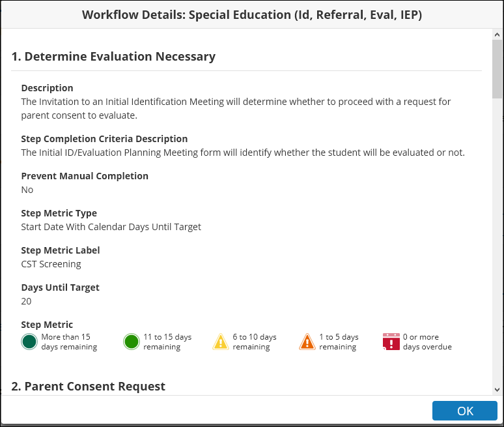This screenshot has width=504, height=427.
Task: Click the 'Step Completion Criteria Description' label
Action: click(x=104, y=139)
